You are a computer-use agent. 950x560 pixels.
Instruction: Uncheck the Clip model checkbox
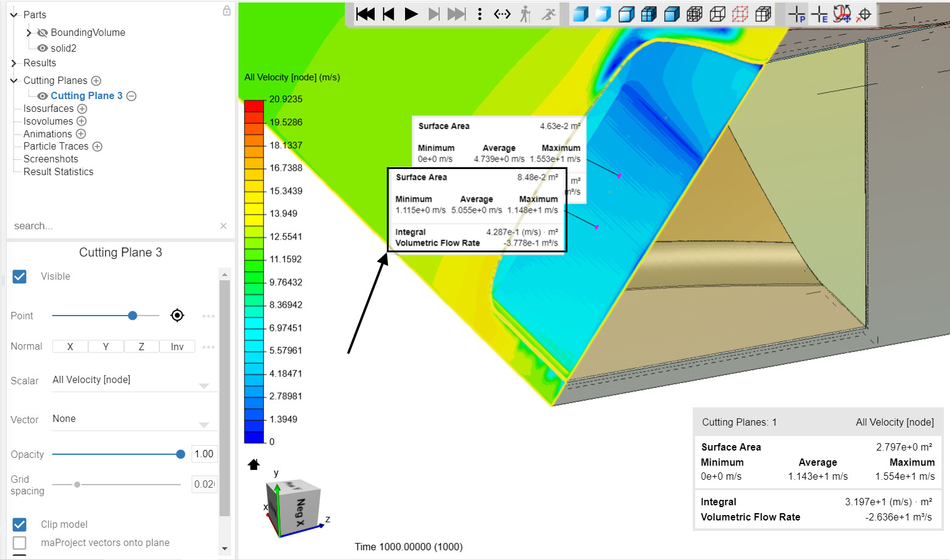point(19,524)
